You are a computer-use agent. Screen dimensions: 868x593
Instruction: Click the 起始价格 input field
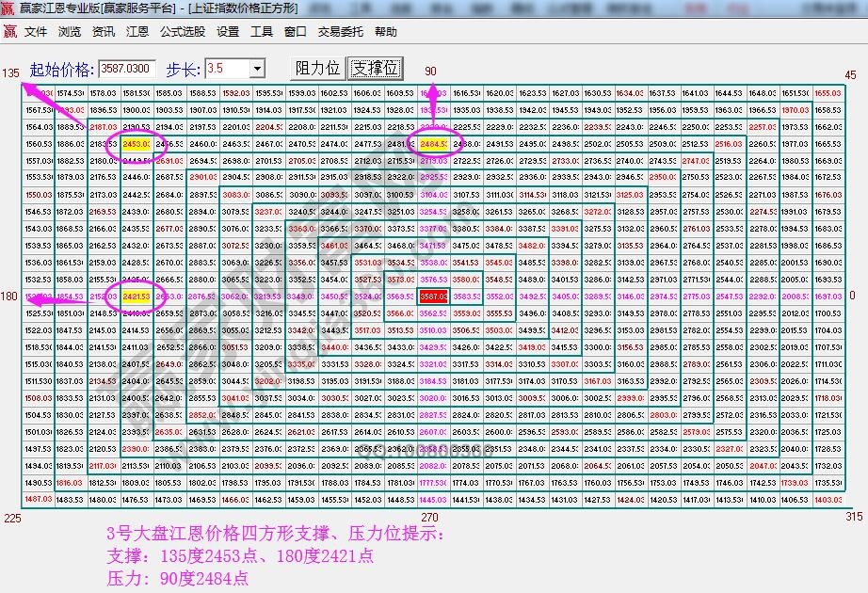127,69
